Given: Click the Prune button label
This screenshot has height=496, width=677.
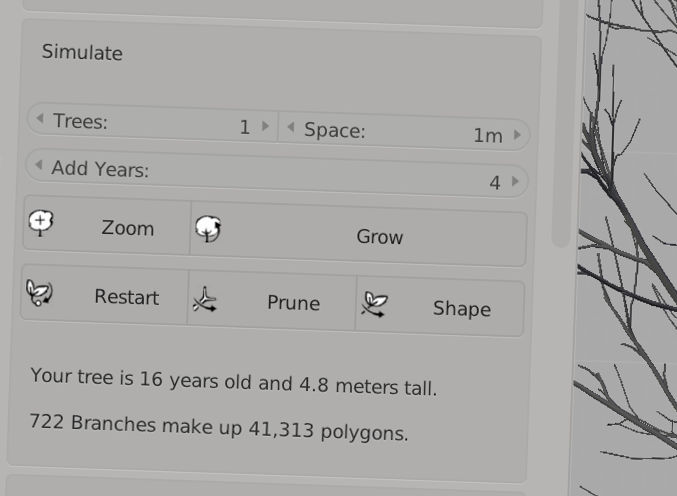Looking at the screenshot, I should pos(294,303).
